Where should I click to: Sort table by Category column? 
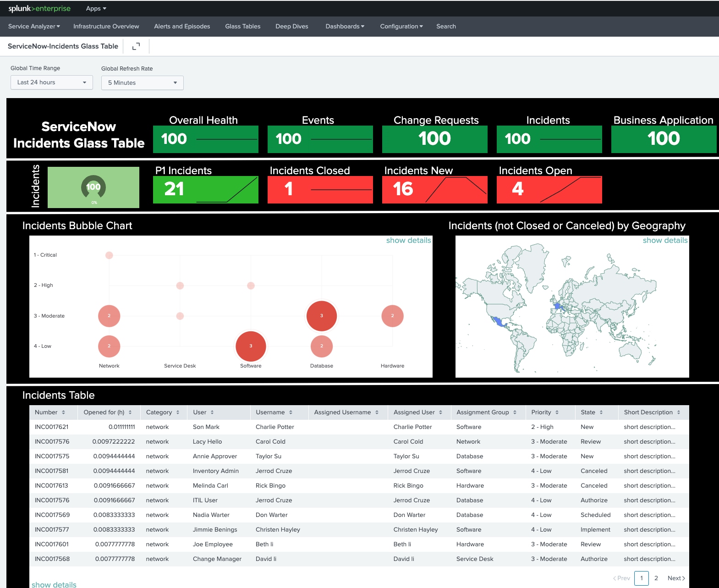(x=163, y=412)
